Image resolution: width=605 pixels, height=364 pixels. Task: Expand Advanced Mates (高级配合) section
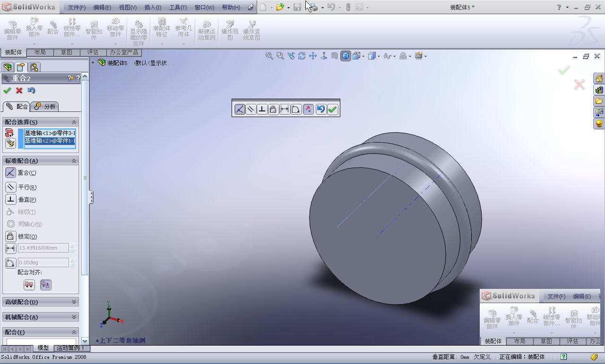click(x=41, y=302)
